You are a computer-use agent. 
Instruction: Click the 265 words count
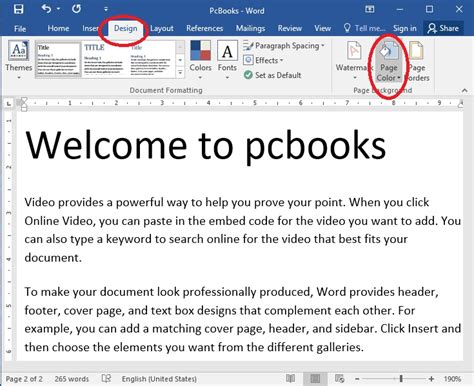pyautogui.click(x=72, y=379)
